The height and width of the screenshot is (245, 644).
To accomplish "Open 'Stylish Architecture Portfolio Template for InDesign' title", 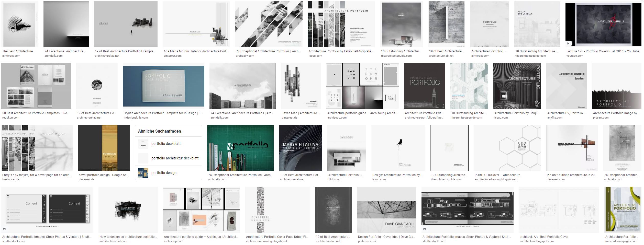I will click(x=163, y=113).
